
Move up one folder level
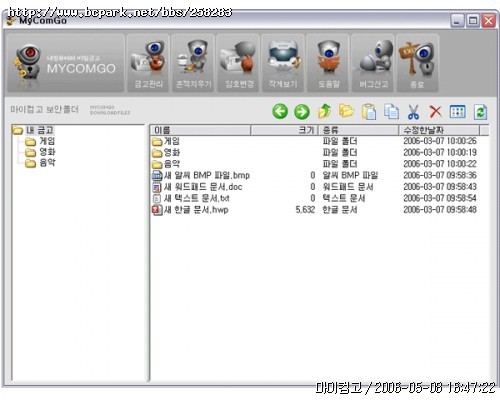click(x=324, y=111)
